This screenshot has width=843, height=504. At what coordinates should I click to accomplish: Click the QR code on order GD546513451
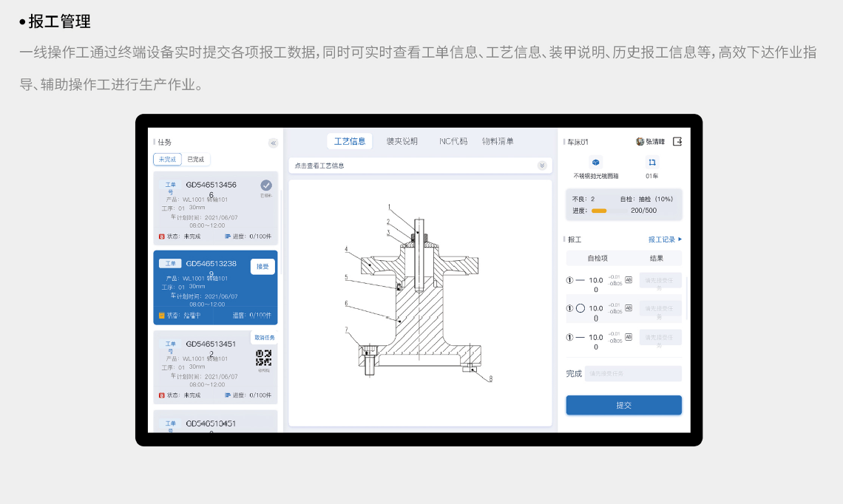click(264, 358)
